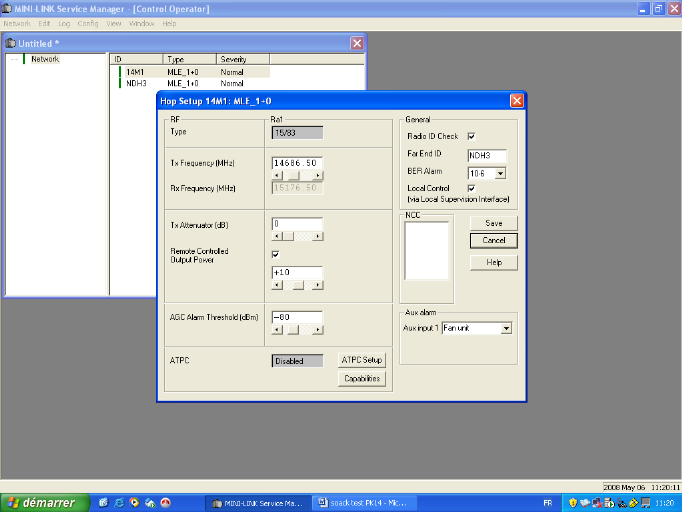Click the Save button

[493, 223]
